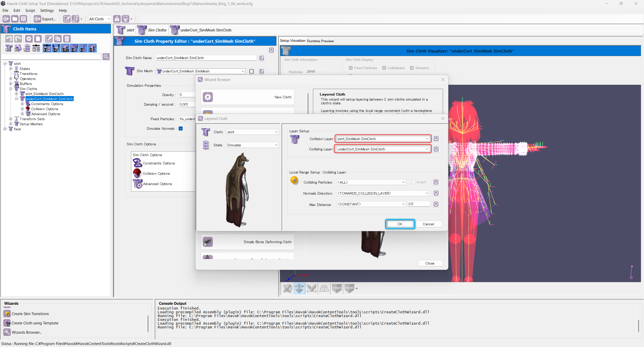Open the All Cloth dropdown
This screenshot has width=644, height=347.
tap(100, 19)
